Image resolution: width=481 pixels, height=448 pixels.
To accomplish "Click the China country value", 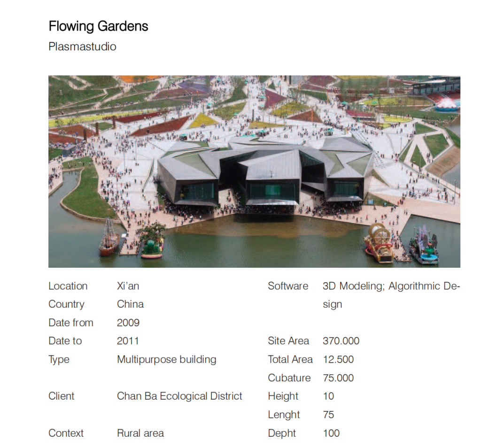I will coord(130,304).
